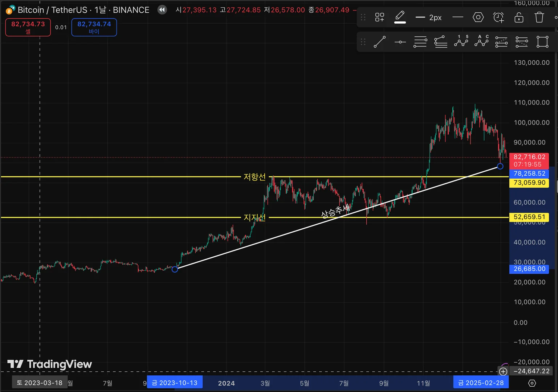
Task: Click the open price value 27,395.13
Action: (x=199, y=10)
